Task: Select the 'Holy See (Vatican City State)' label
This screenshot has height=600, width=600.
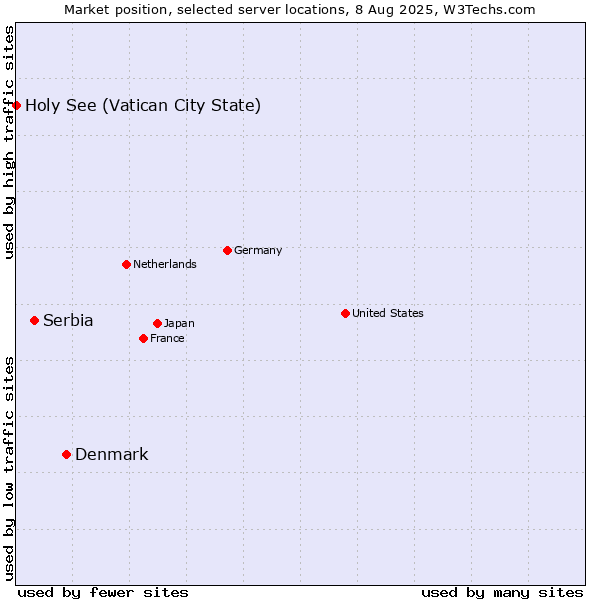Action: [143, 106]
